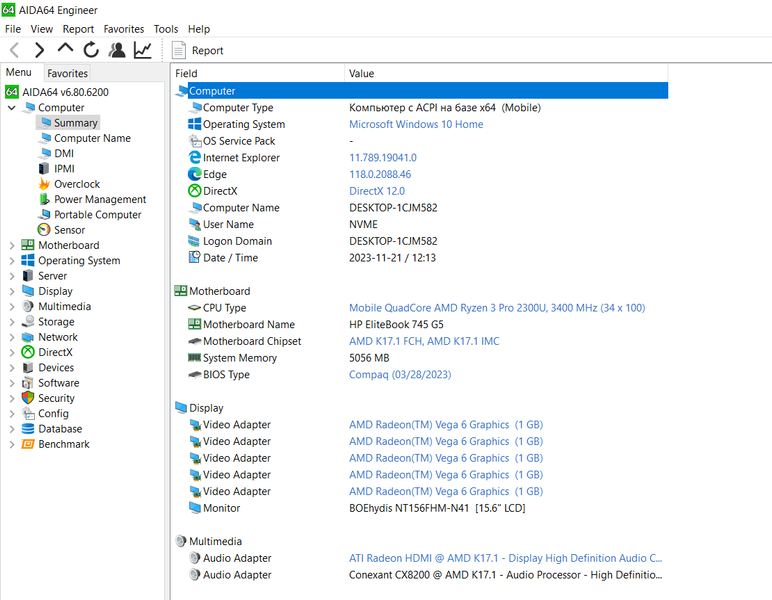Click the Forward navigation arrow
The width and height of the screenshot is (772, 600).
(39, 50)
